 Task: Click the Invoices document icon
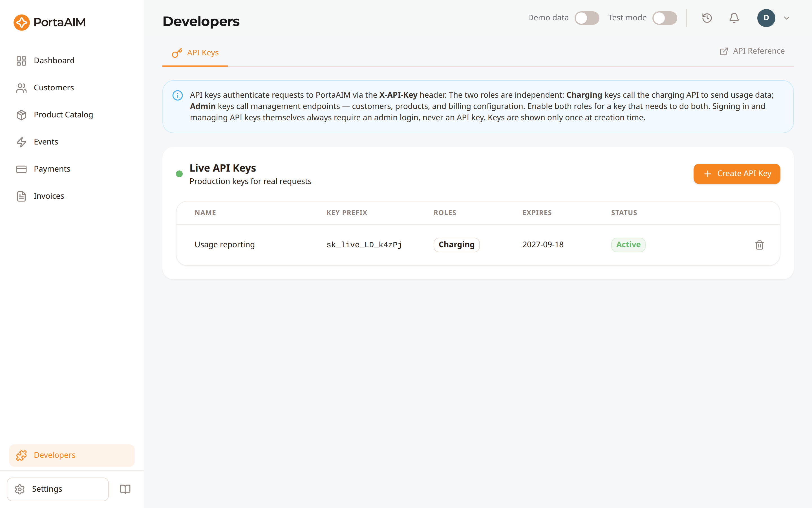point(21,196)
